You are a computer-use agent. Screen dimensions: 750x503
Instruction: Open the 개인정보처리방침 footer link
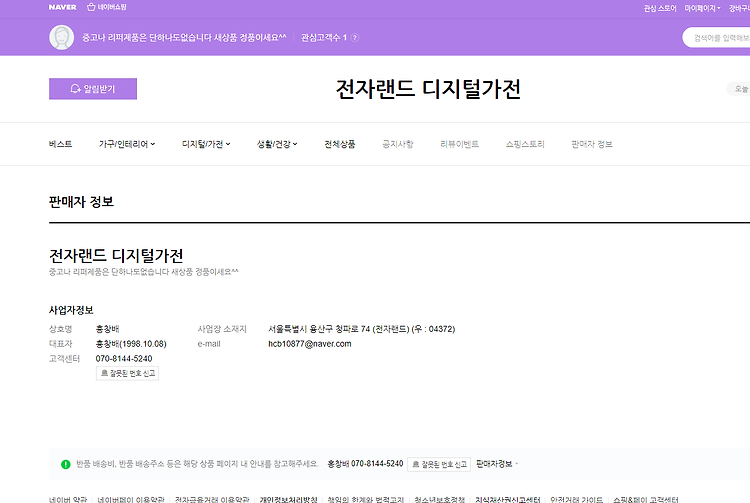[288, 500]
